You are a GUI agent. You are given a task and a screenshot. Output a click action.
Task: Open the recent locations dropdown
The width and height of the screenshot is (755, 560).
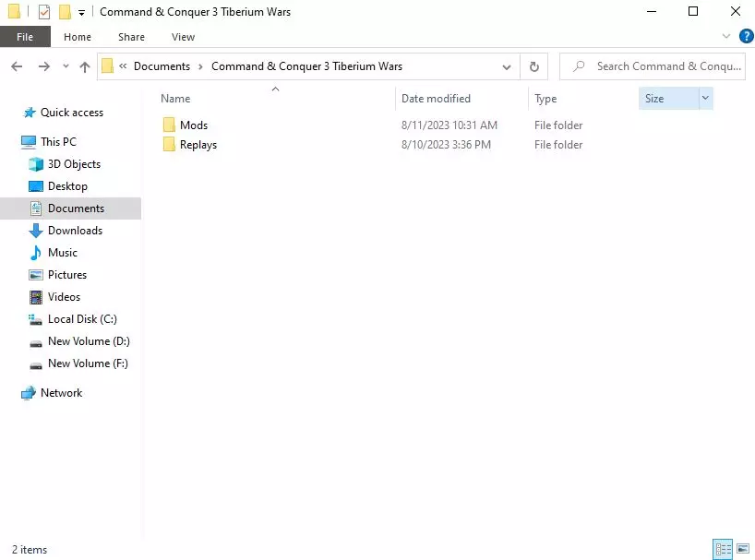click(66, 66)
